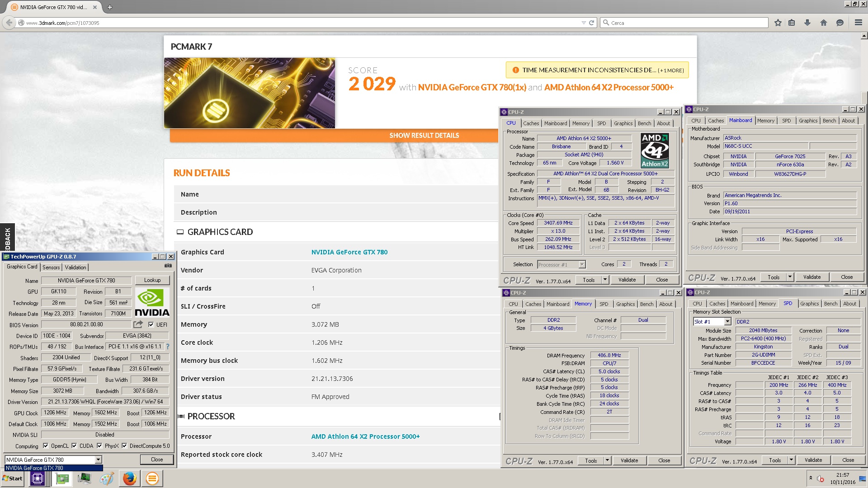Open the Windows Start menu

tap(13, 479)
